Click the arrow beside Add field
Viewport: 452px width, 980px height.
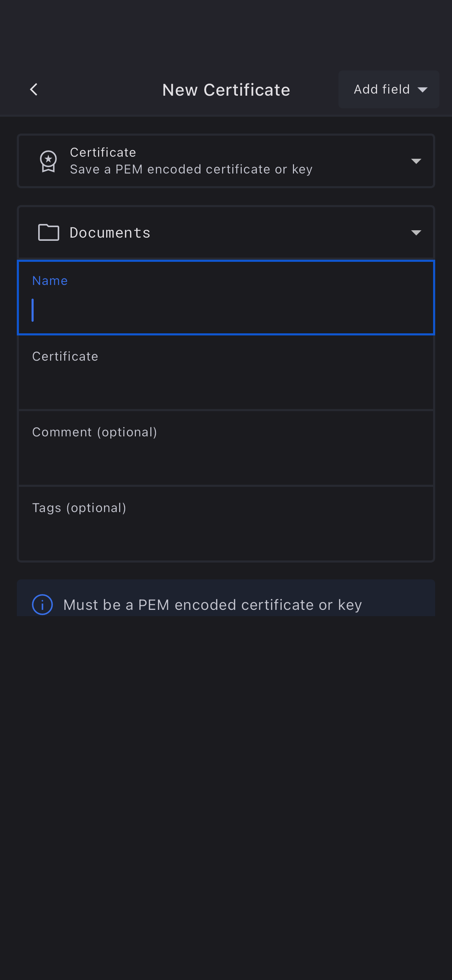click(x=422, y=90)
